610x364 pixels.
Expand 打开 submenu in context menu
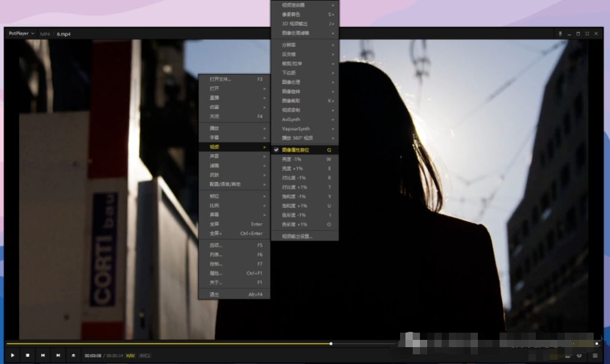[234, 89]
